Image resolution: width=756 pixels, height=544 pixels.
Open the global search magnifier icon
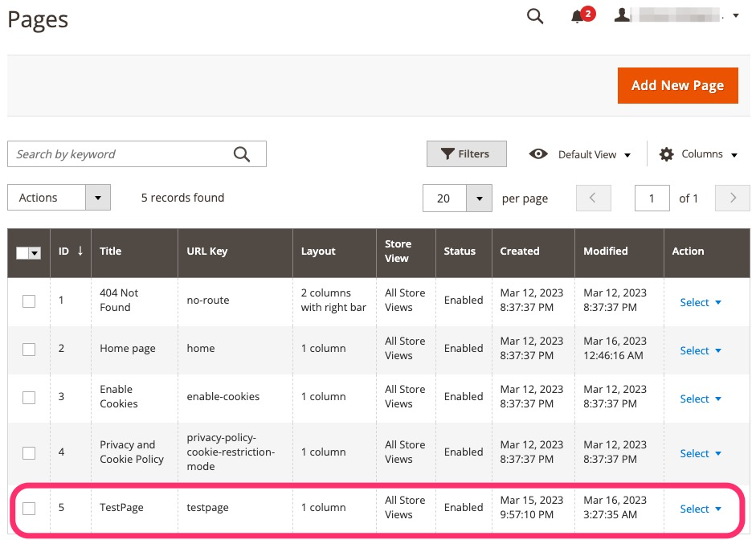pyautogui.click(x=535, y=15)
